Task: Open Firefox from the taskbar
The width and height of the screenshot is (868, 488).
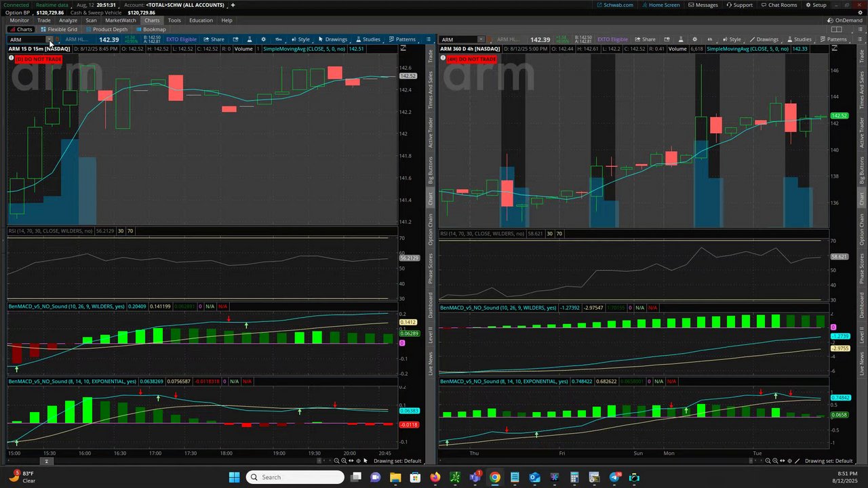Action: [435, 477]
